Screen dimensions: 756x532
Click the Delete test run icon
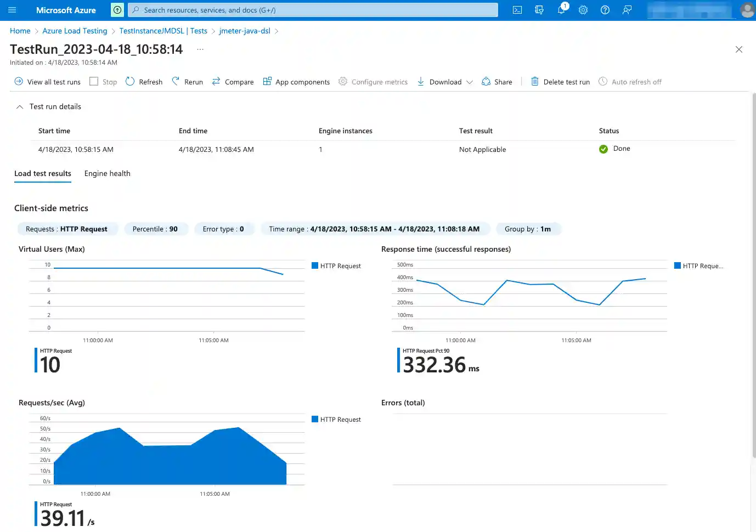click(560, 81)
